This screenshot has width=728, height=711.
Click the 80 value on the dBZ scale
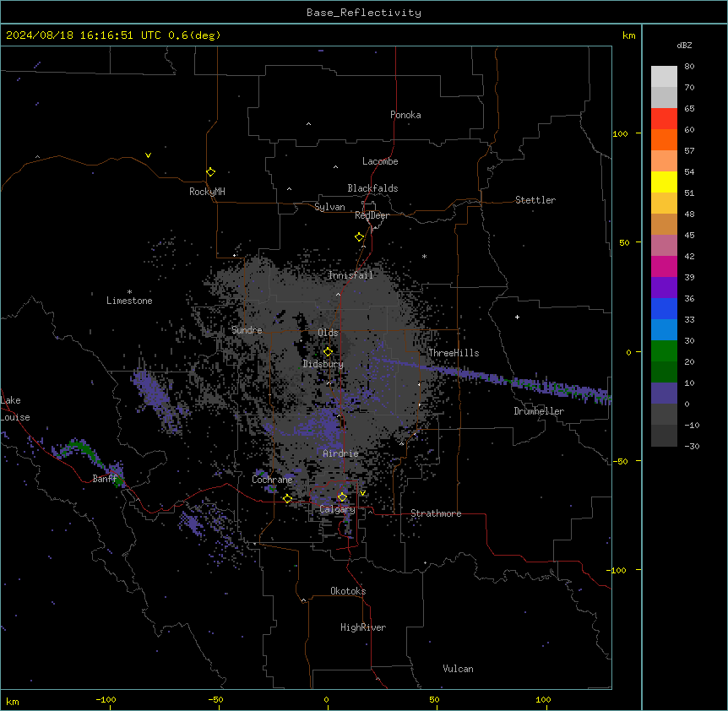(x=689, y=67)
